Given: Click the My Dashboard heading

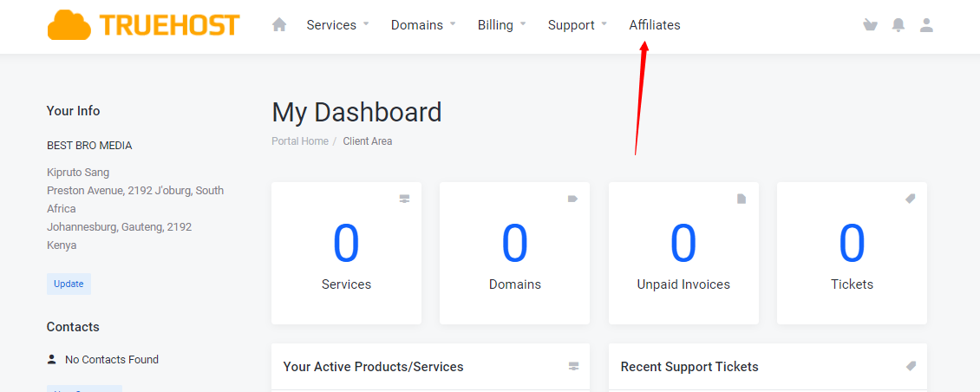Looking at the screenshot, I should [356, 113].
